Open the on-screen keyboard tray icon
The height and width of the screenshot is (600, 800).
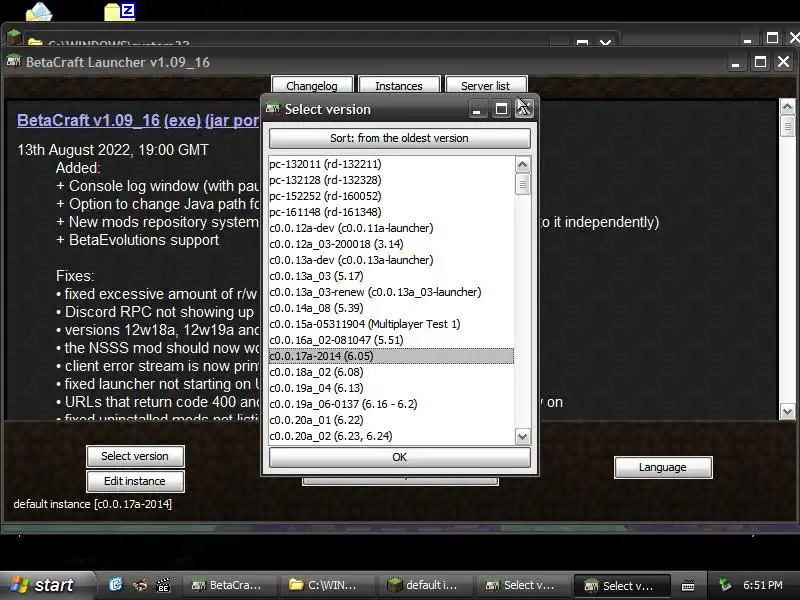(688, 585)
